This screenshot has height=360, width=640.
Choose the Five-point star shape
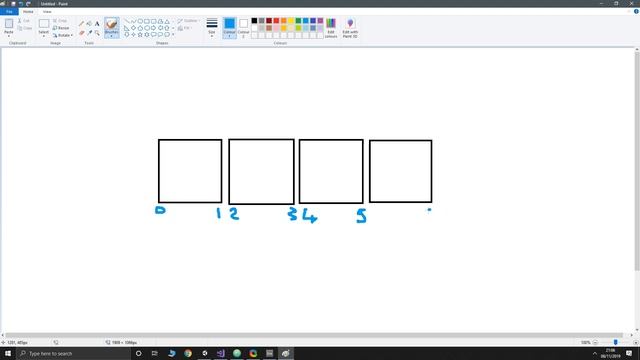click(140, 35)
